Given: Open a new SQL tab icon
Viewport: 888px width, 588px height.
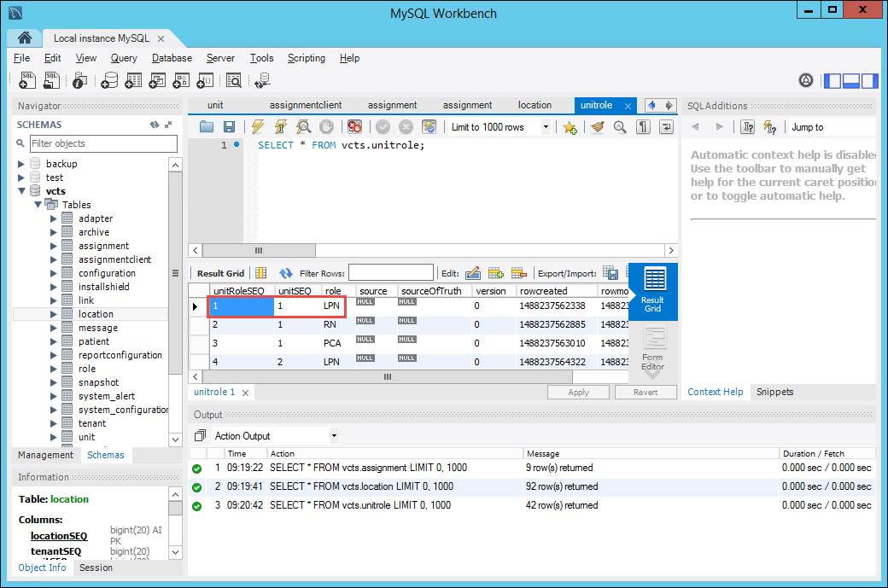Looking at the screenshot, I should click(x=27, y=80).
